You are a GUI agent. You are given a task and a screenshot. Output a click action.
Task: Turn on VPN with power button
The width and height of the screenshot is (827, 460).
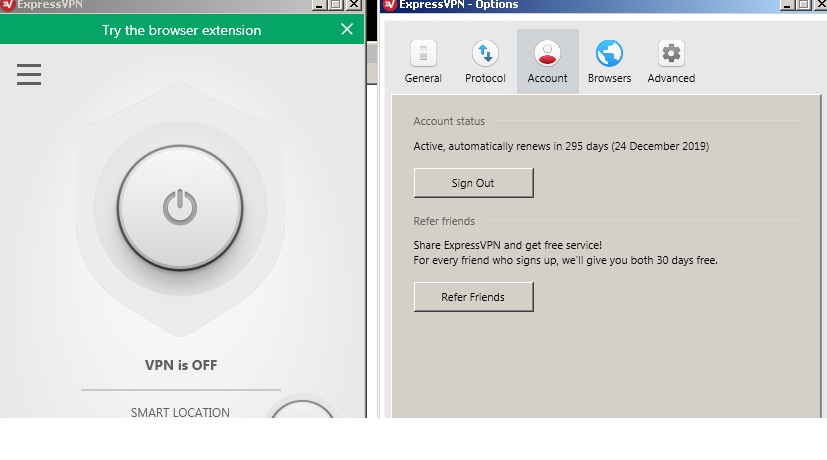point(180,208)
